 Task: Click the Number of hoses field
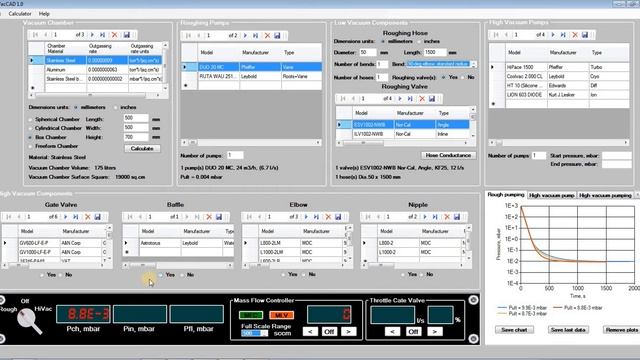(x=382, y=77)
